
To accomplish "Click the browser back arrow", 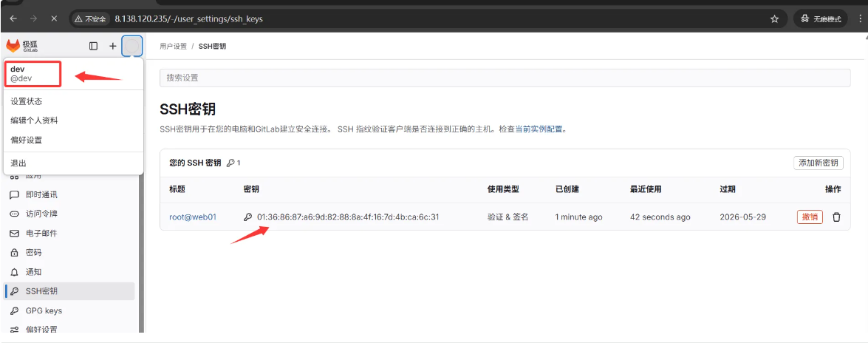I will 14,18.
